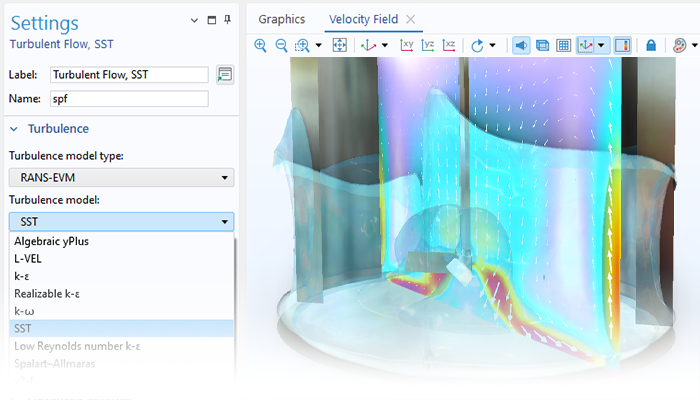Image resolution: width=700 pixels, height=400 pixels.
Task: Open the color theme dropdown arrow
Action: point(695,45)
